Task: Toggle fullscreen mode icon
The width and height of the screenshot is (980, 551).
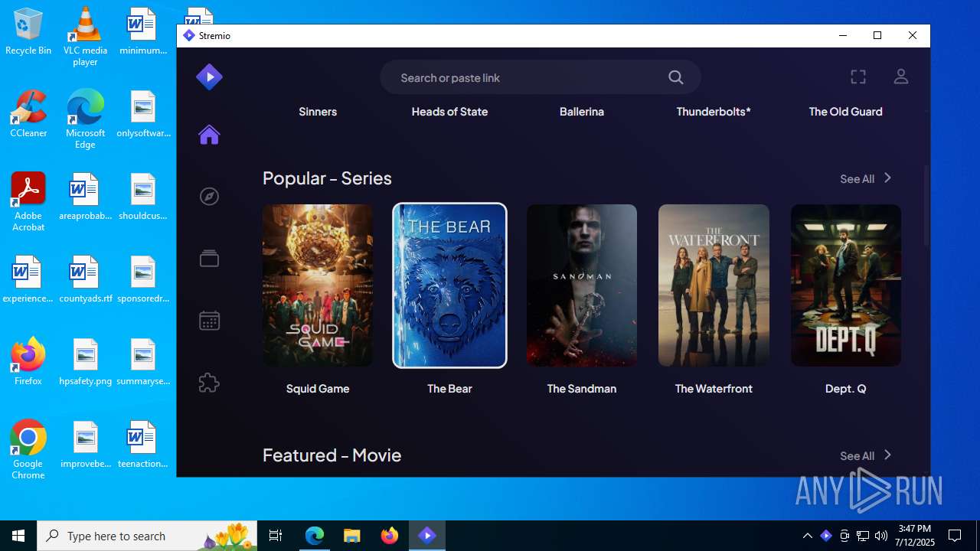Action: [858, 77]
